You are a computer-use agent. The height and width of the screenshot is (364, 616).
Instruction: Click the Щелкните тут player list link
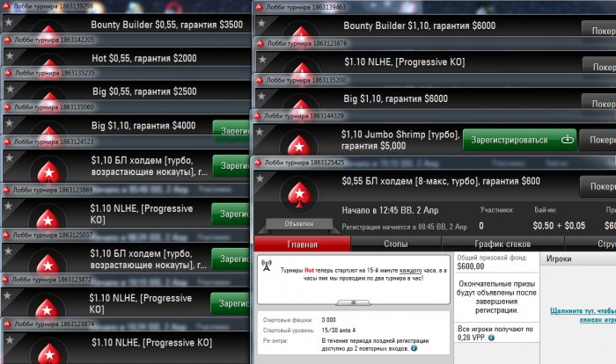tap(583, 315)
